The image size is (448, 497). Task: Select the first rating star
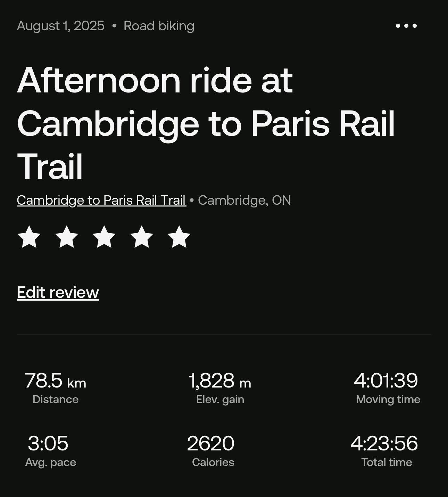pyautogui.click(x=29, y=237)
